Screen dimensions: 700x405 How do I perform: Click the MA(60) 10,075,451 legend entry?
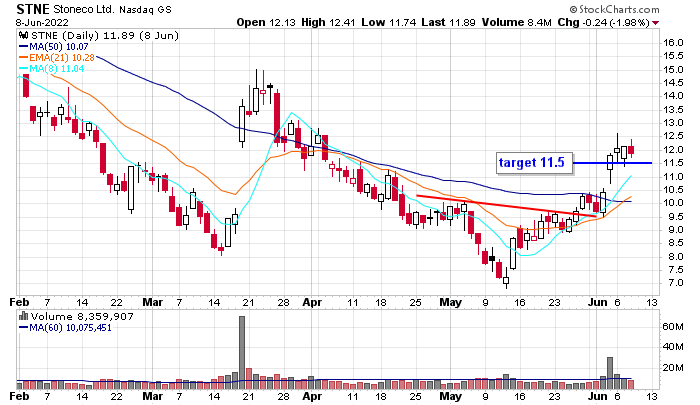[x=65, y=328]
